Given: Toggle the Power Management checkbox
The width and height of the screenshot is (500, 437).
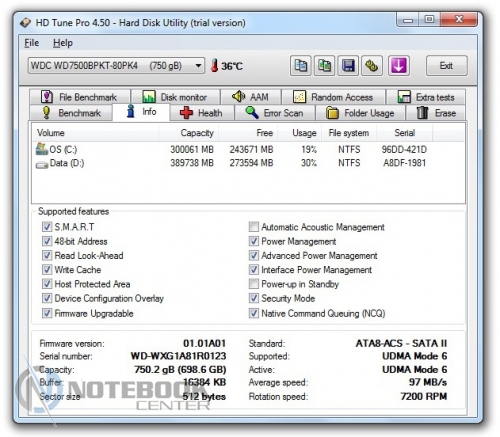Looking at the screenshot, I should pos(254,241).
